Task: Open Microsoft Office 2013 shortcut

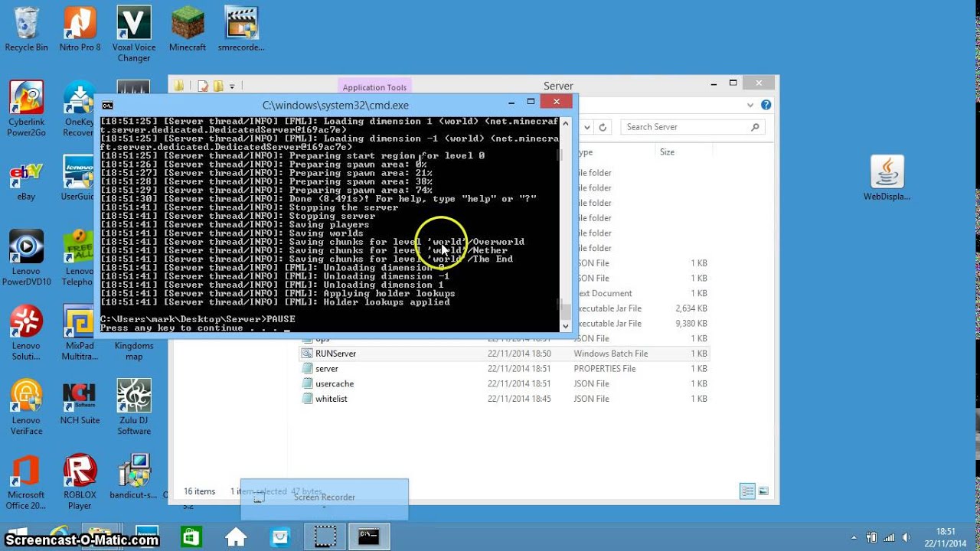Action: [x=26, y=482]
